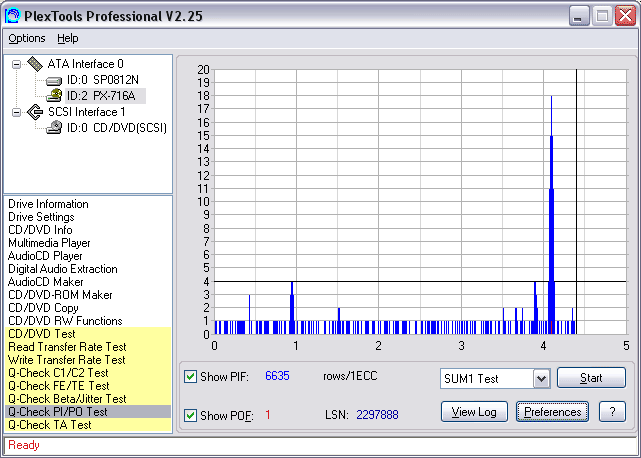Open AudioCD Player function
Viewport: 641px width, 458px height.
[45, 256]
